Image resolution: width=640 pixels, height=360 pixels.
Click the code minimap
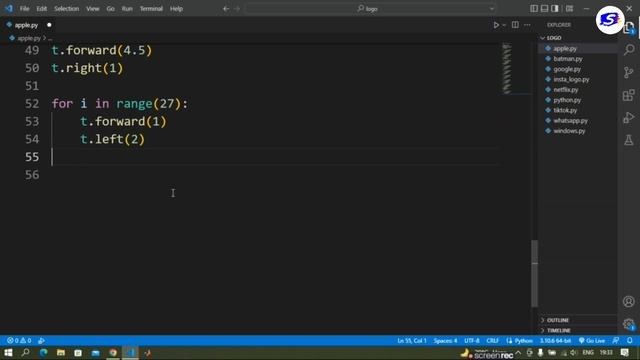click(x=507, y=69)
